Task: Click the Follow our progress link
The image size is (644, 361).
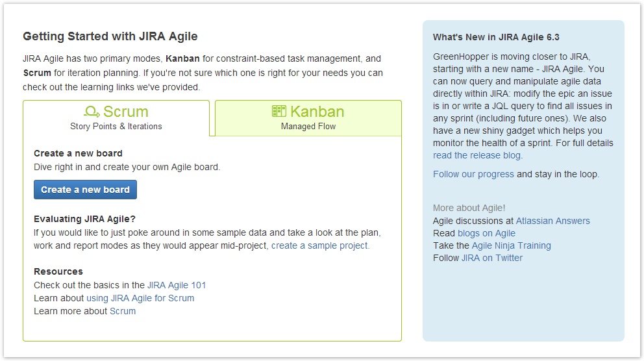Action: click(473, 174)
